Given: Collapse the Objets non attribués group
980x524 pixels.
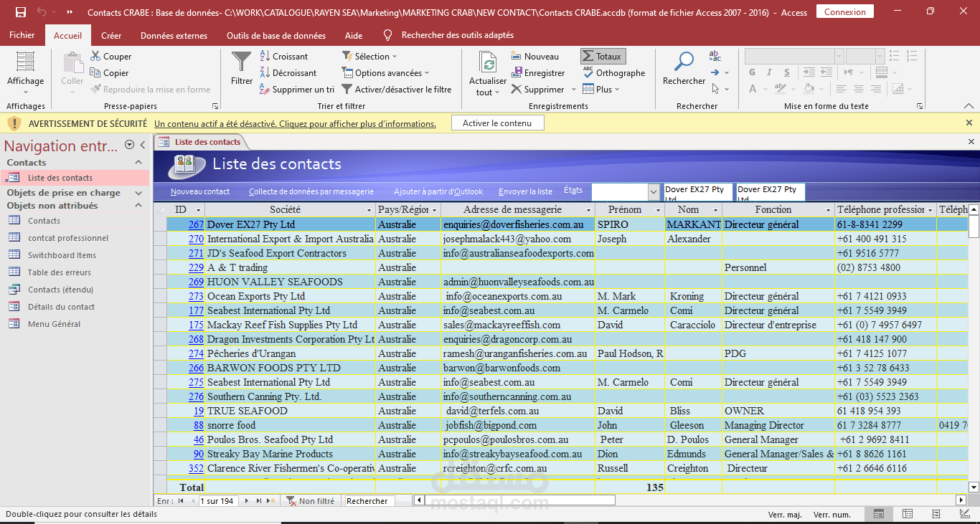Looking at the screenshot, I should point(138,206).
